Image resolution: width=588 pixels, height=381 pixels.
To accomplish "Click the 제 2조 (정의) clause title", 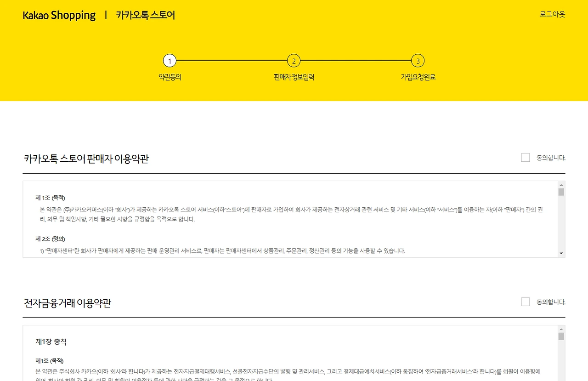I will [x=51, y=239].
